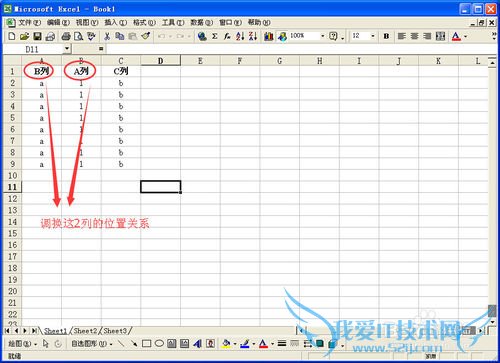Open Arrow Style options icon
This screenshot has height=363, width=500.
pyautogui.click(x=307, y=343)
